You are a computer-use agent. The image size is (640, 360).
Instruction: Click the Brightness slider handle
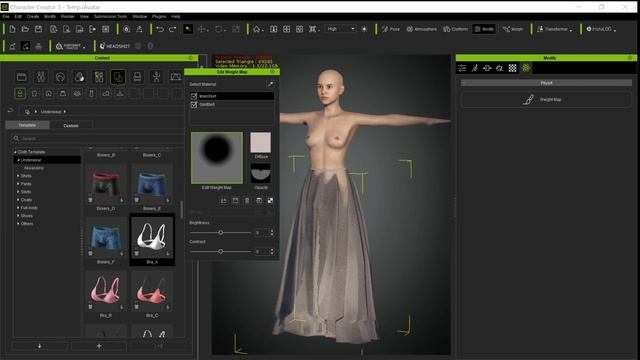point(220,233)
